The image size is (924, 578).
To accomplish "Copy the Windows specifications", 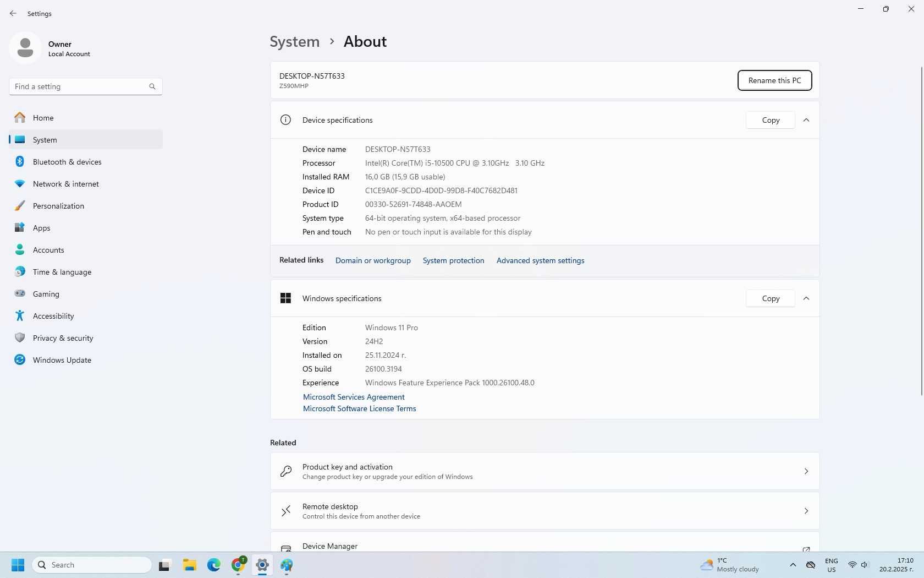I will (x=771, y=298).
